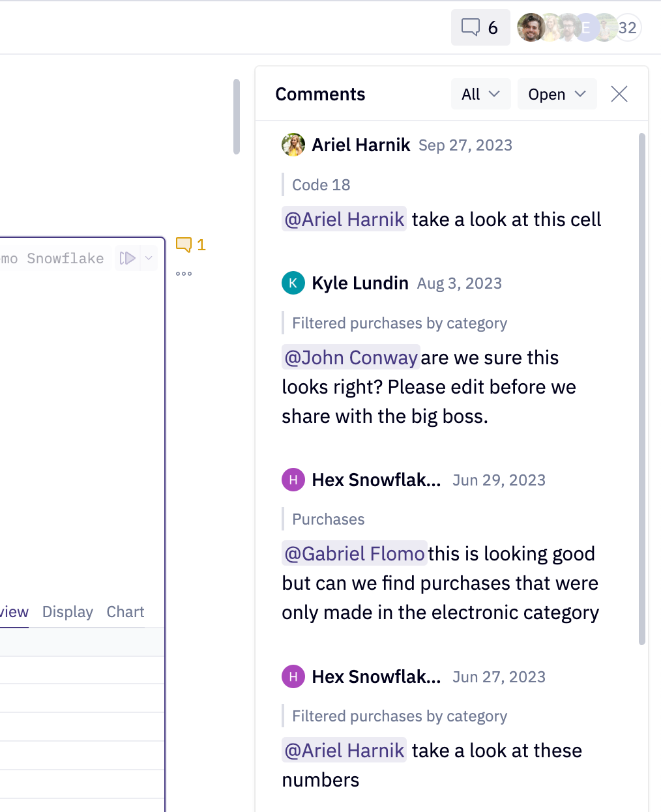Viewport: 661px width, 812px height.
Task: Switch to the Display tab
Action: point(67,612)
